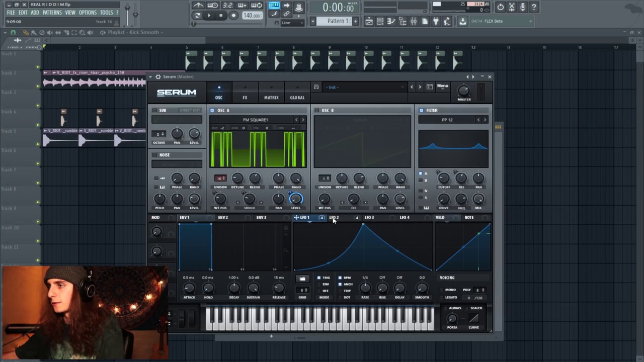Open the Serum plugin options gear icon
Image resolution: width=644 pixels, height=362 pixels.
pos(158,77)
